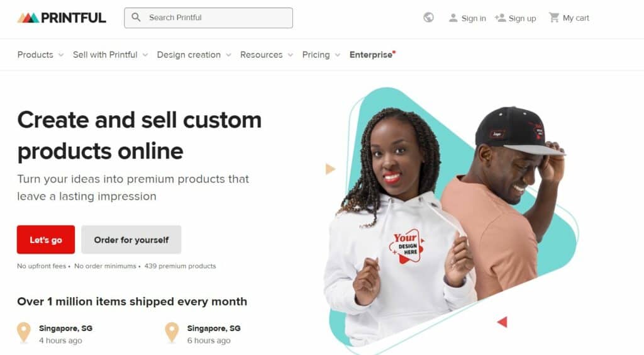Click the Sign in person icon
The width and height of the screenshot is (644, 355).
pyautogui.click(x=453, y=18)
